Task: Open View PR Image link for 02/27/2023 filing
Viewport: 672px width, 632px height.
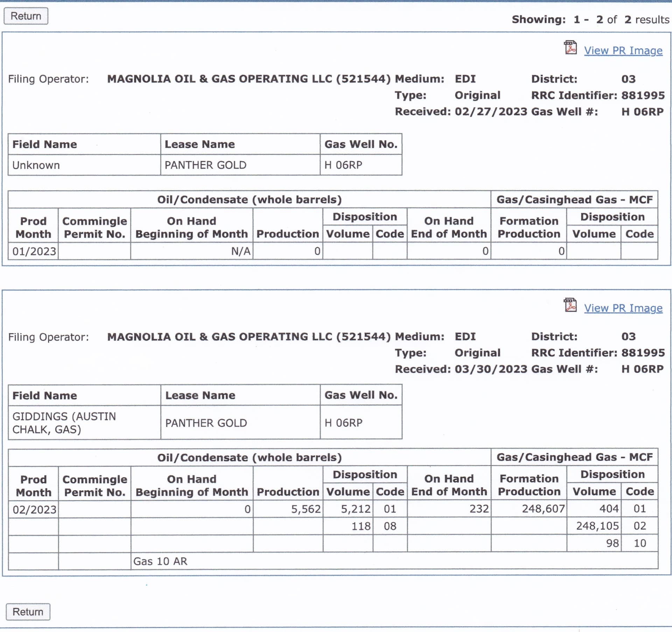Action: pos(623,51)
